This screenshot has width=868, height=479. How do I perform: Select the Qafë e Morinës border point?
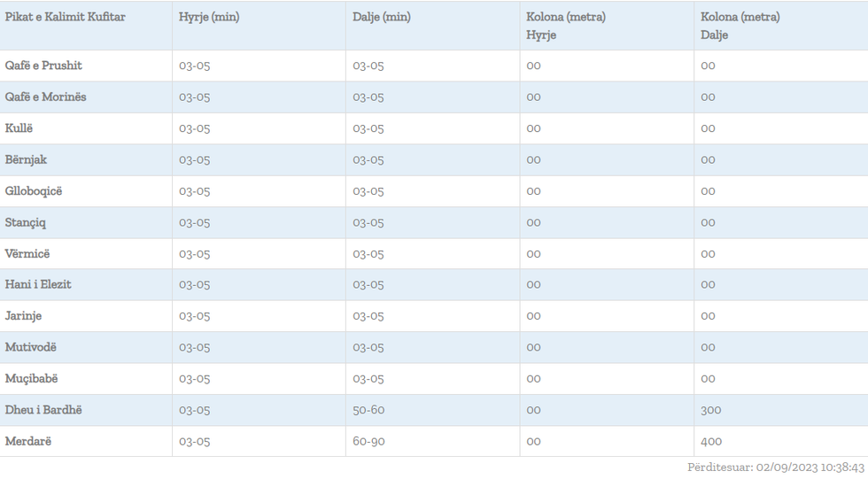click(46, 97)
